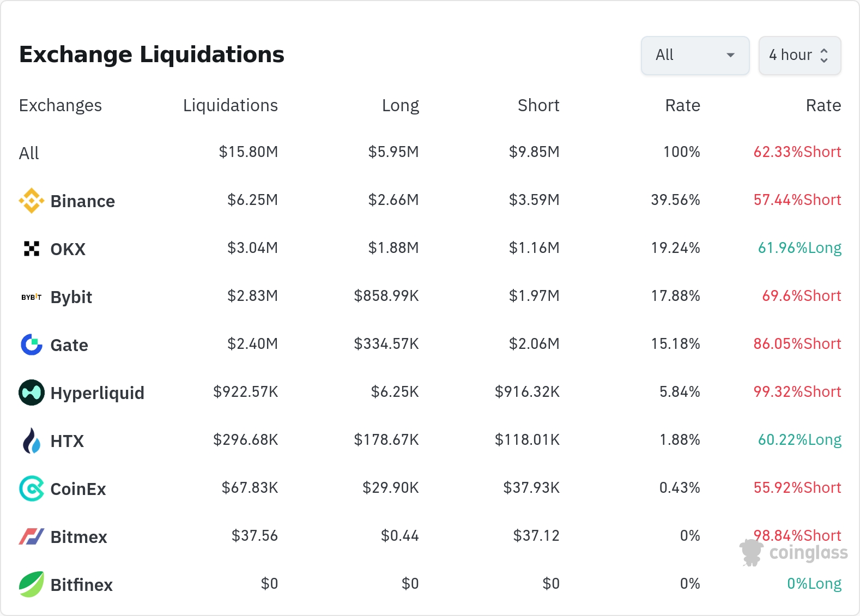Open the All coin filter dropdown

coord(695,55)
